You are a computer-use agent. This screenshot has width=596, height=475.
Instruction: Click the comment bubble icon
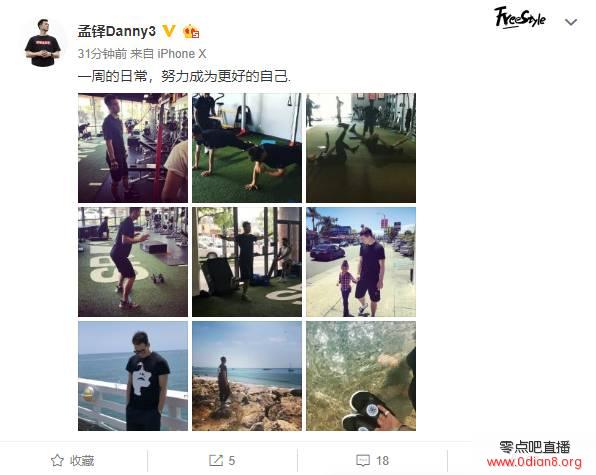(x=363, y=461)
